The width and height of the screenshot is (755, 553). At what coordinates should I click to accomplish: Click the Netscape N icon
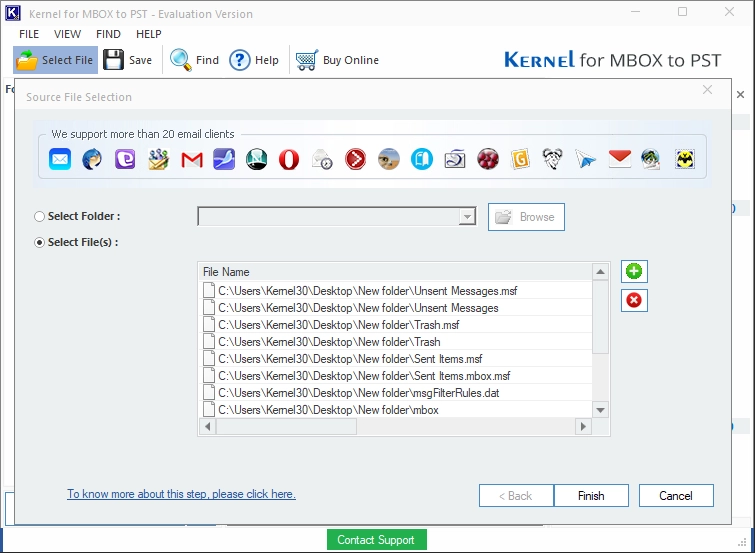point(257,159)
